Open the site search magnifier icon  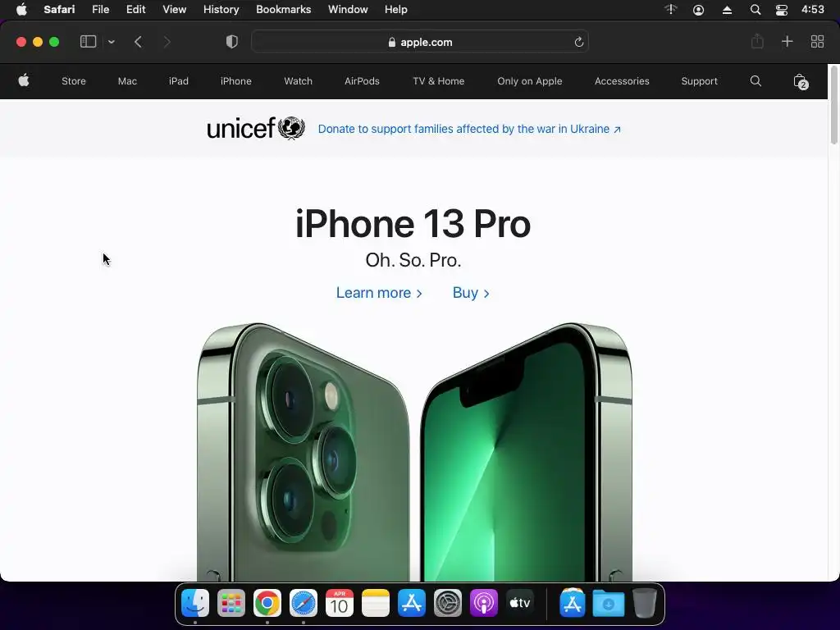point(756,81)
